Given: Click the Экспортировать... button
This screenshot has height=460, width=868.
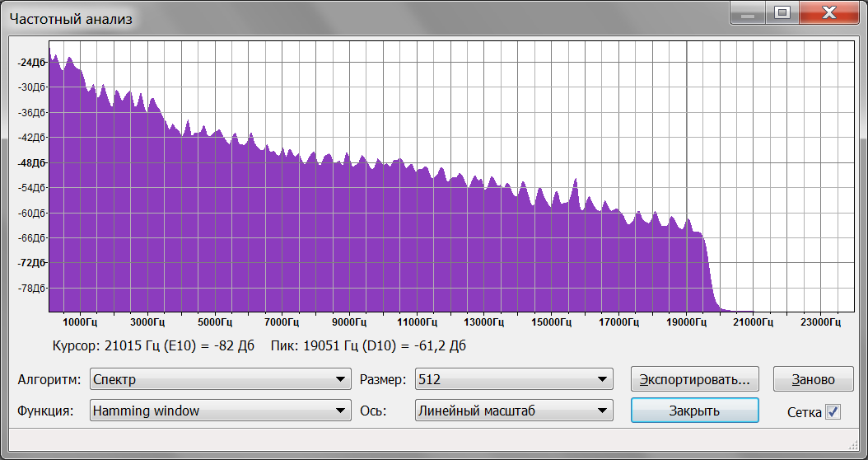Looking at the screenshot, I should pyautogui.click(x=695, y=380).
